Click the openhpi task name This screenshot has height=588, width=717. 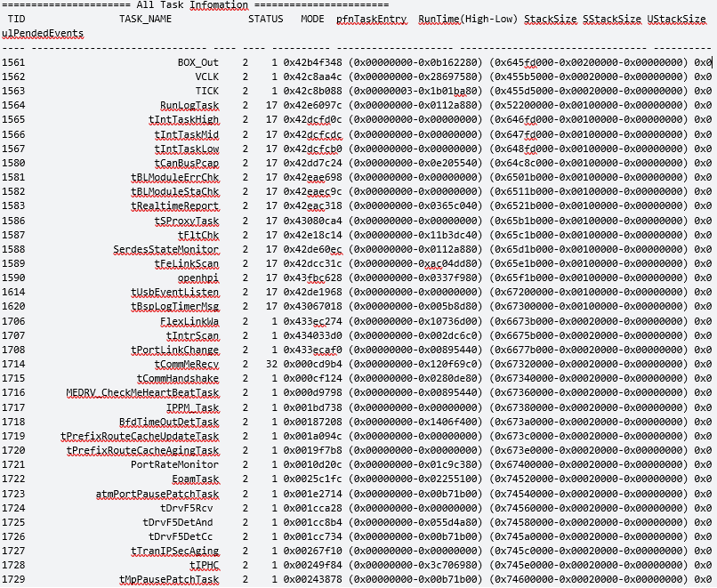coord(198,278)
